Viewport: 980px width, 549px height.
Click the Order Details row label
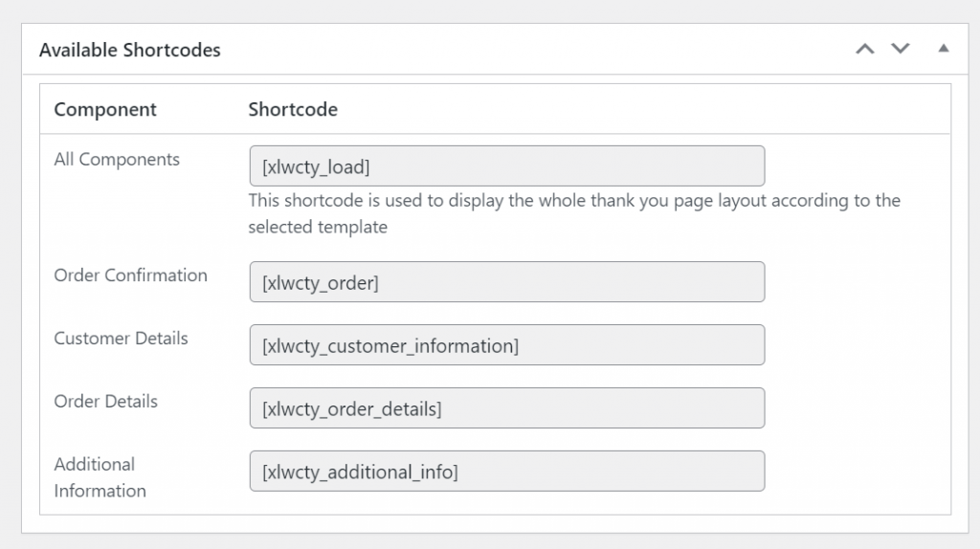click(x=105, y=402)
